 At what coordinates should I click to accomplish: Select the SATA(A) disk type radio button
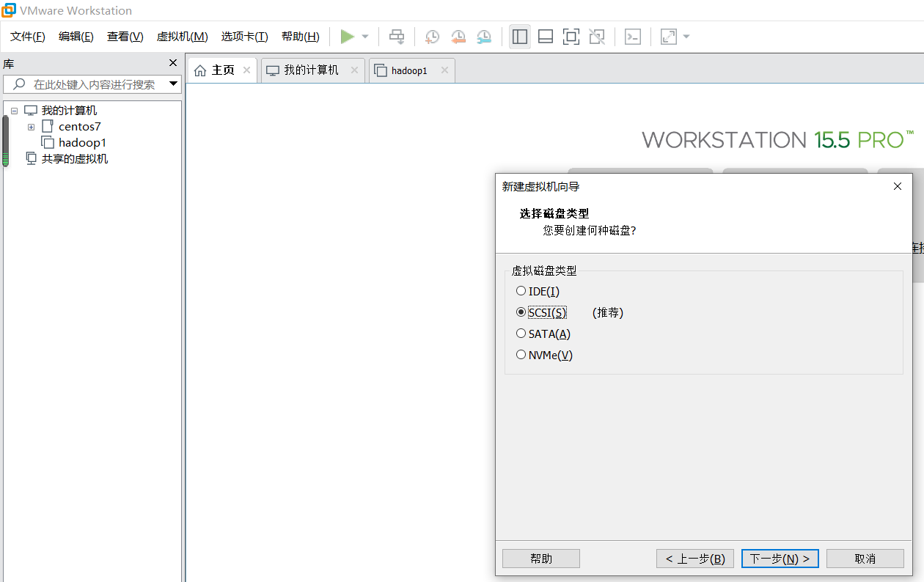tap(521, 334)
